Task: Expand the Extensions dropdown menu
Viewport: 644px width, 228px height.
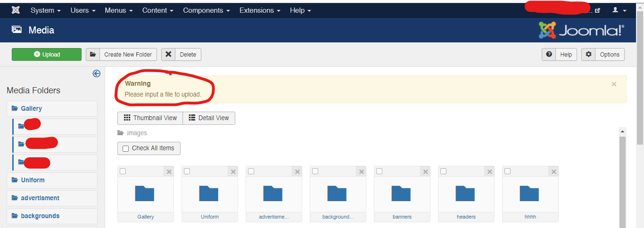Action: click(x=260, y=10)
